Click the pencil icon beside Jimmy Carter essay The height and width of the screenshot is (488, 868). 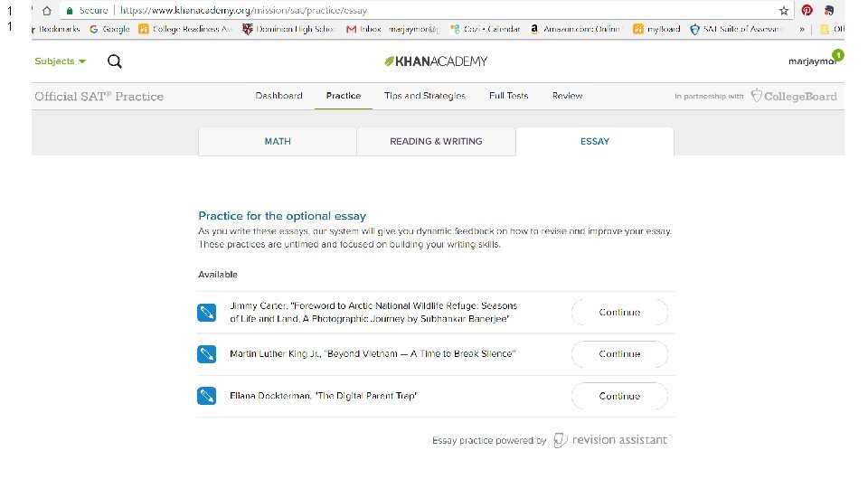(206, 312)
